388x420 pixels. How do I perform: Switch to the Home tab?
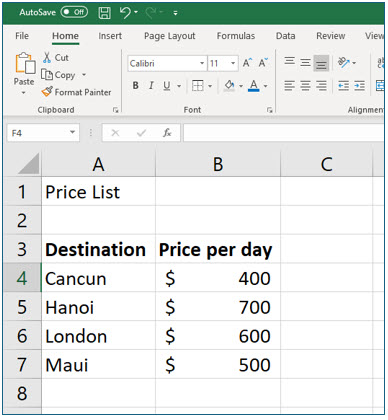(65, 36)
